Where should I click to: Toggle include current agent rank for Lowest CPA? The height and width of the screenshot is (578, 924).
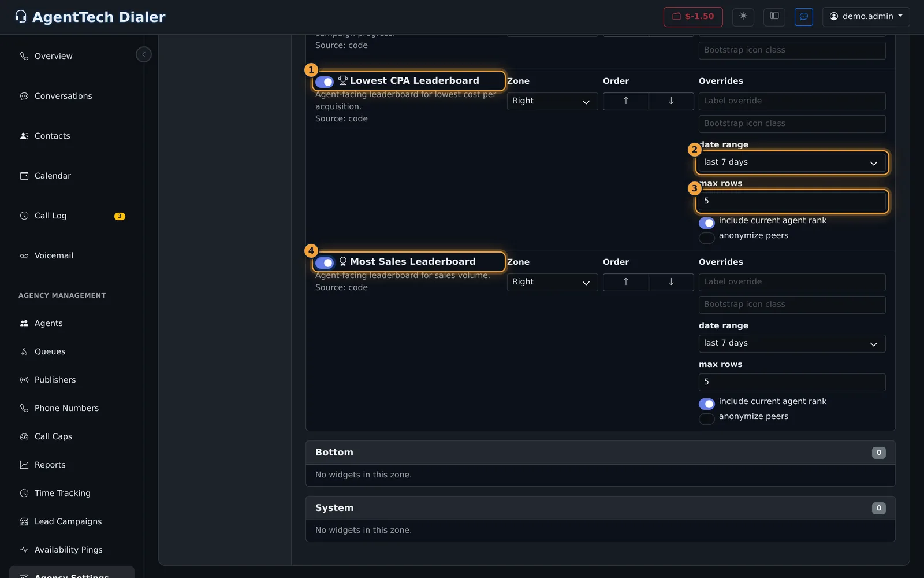tap(707, 223)
